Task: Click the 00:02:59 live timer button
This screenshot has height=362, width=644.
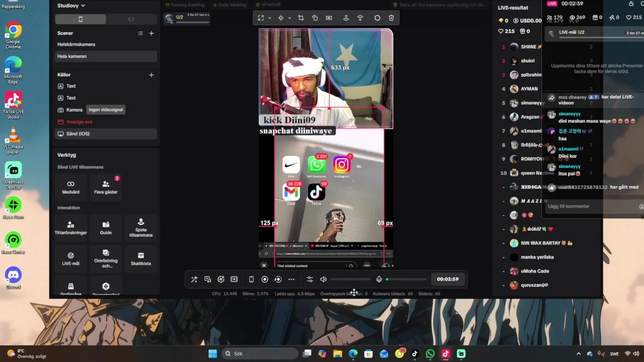Action: click(448, 279)
